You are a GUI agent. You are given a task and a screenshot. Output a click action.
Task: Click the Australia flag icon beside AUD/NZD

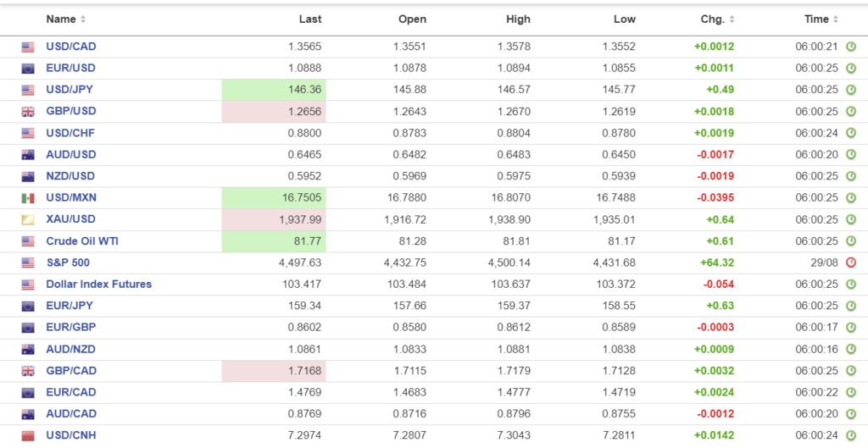(28, 349)
